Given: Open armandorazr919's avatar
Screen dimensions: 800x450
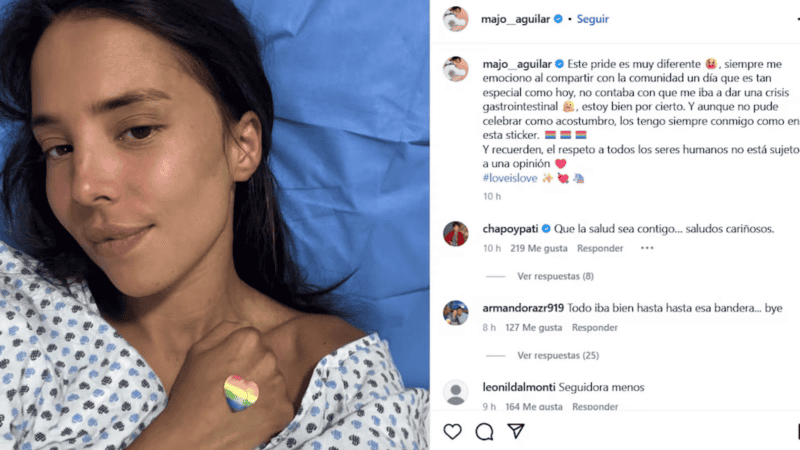Looking at the screenshot, I should coord(455,313).
